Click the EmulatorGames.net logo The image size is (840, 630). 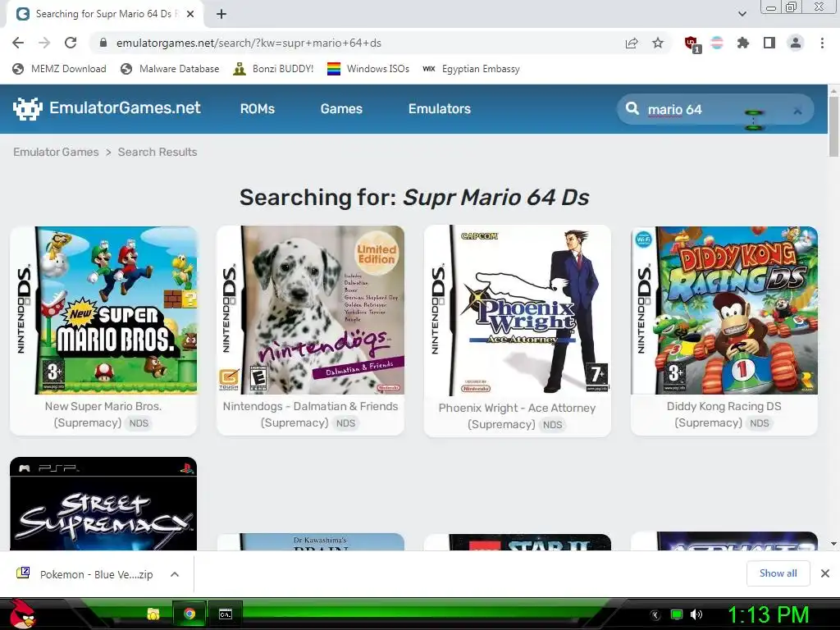point(107,108)
